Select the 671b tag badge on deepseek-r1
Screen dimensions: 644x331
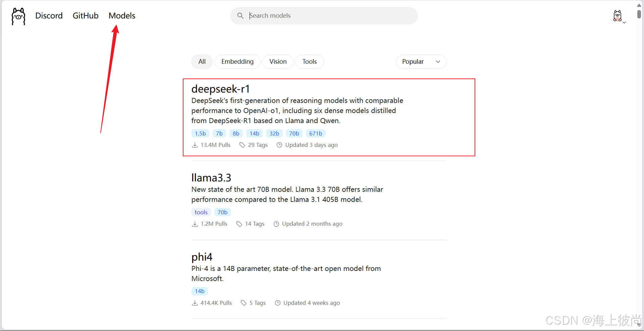coord(315,133)
